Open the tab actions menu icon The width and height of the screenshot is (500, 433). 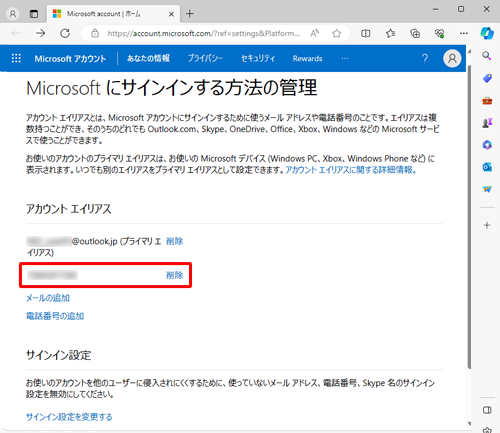pyautogui.click(x=34, y=14)
